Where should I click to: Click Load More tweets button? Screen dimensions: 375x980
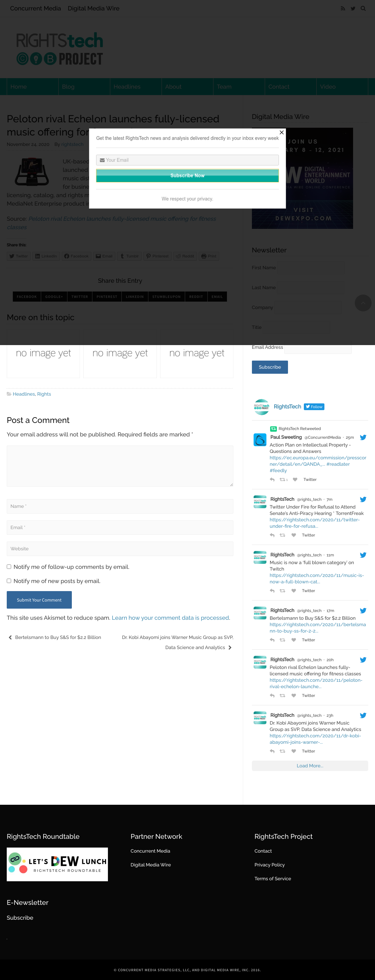click(x=310, y=766)
